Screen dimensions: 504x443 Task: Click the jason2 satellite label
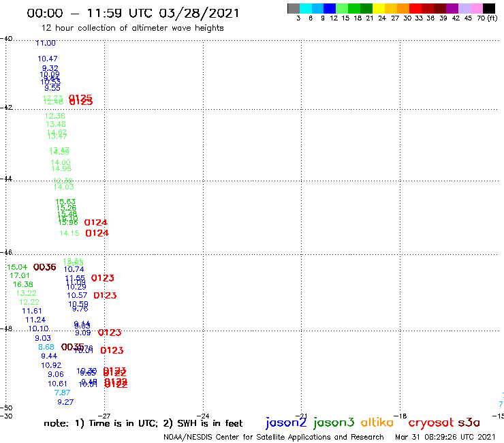pos(286,423)
